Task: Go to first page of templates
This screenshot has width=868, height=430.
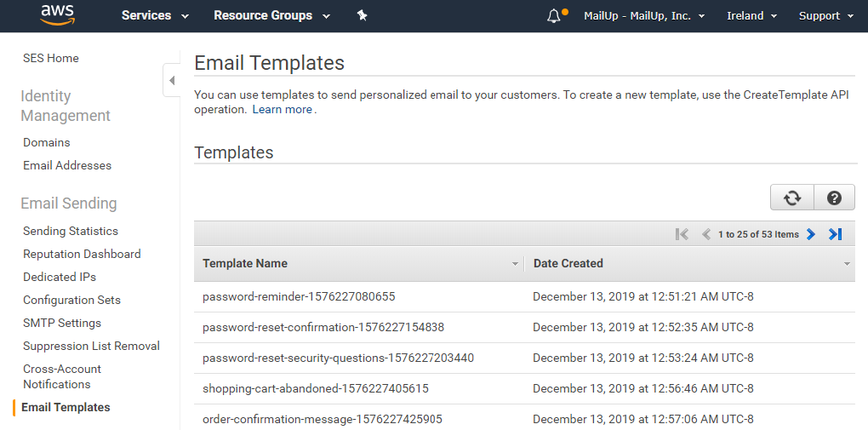Action: point(682,234)
